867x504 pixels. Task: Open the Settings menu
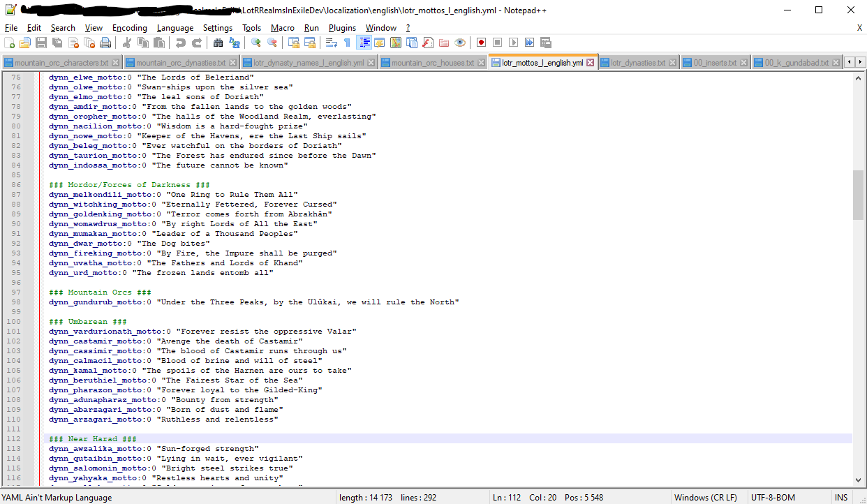(x=218, y=28)
